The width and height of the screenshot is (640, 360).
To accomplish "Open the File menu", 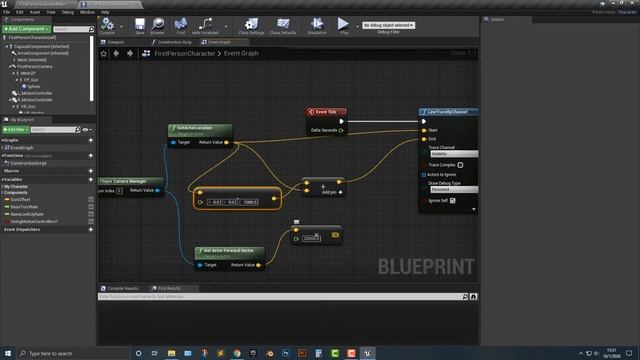I will click(7, 12).
